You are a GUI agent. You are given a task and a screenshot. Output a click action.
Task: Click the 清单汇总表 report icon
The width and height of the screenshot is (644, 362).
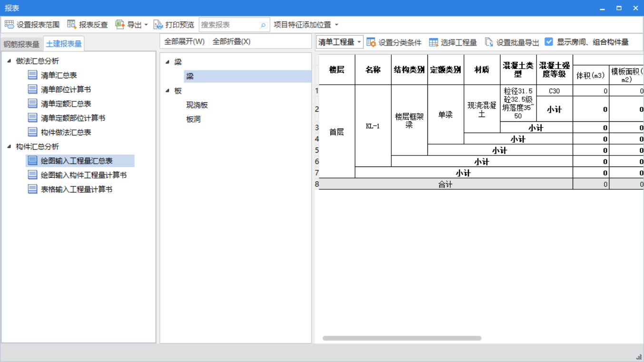click(x=32, y=75)
